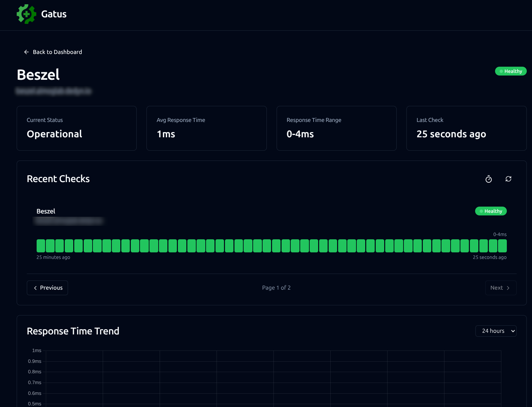
Task: Click the most recent green check bar
Action: [x=502, y=246]
